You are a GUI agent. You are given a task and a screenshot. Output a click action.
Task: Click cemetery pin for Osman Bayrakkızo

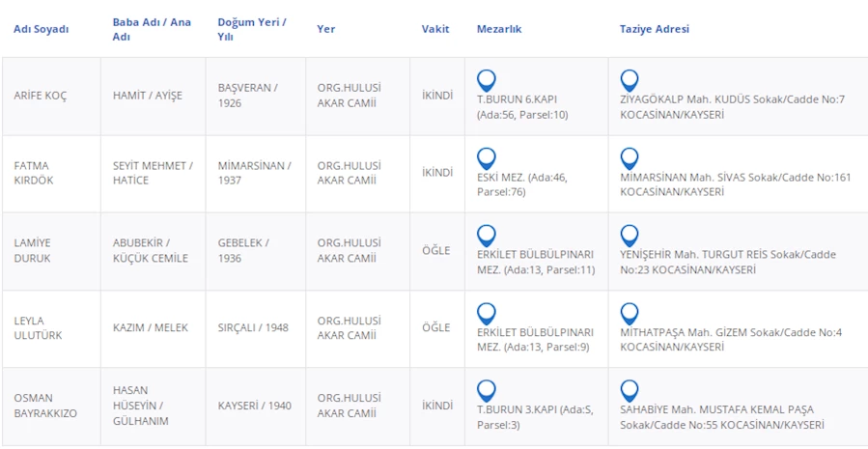487,390
